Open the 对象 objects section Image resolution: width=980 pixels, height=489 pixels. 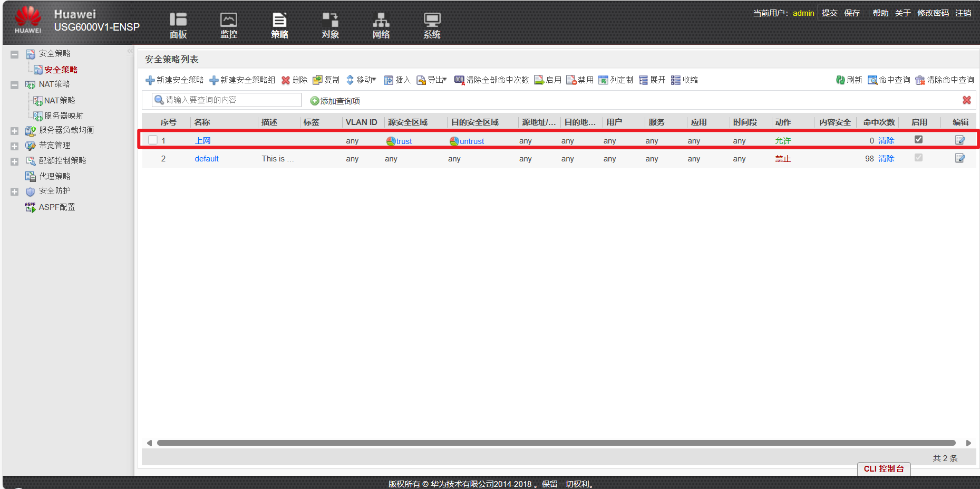(x=329, y=25)
